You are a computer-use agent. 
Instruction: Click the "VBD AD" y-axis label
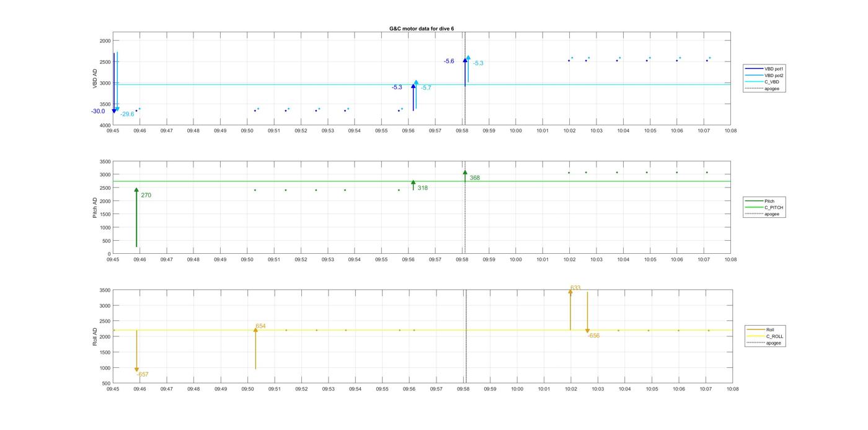click(95, 78)
